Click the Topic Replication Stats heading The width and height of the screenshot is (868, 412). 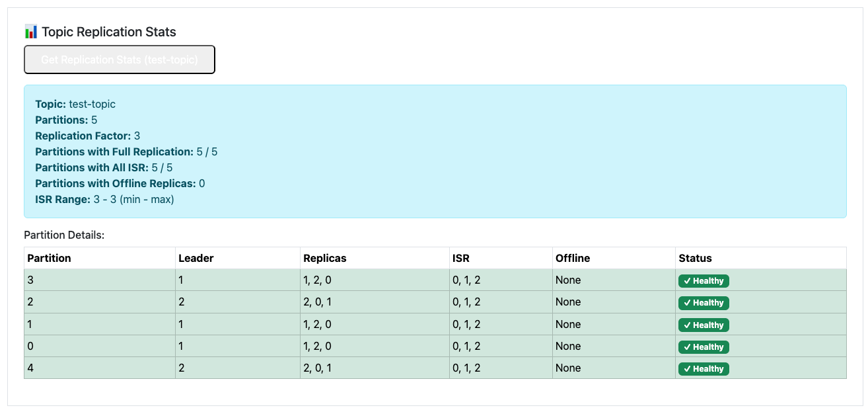click(109, 32)
